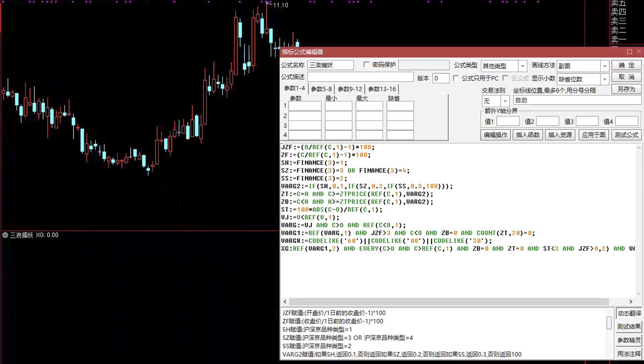Enable 公式只用于PC checkbox
This screenshot has height=364, width=644.
[456, 78]
